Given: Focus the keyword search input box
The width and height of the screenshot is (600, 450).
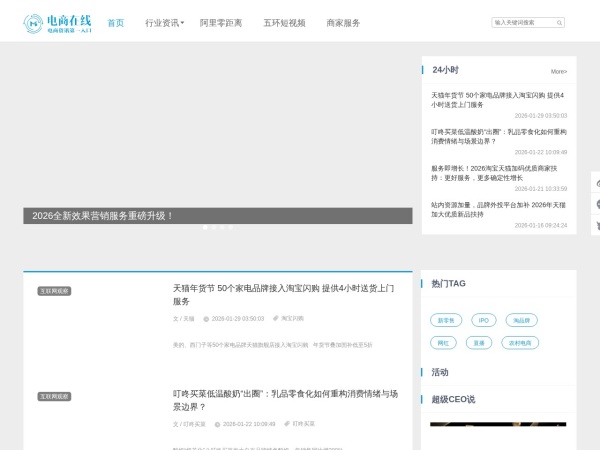Looking at the screenshot, I should click(x=522, y=22).
